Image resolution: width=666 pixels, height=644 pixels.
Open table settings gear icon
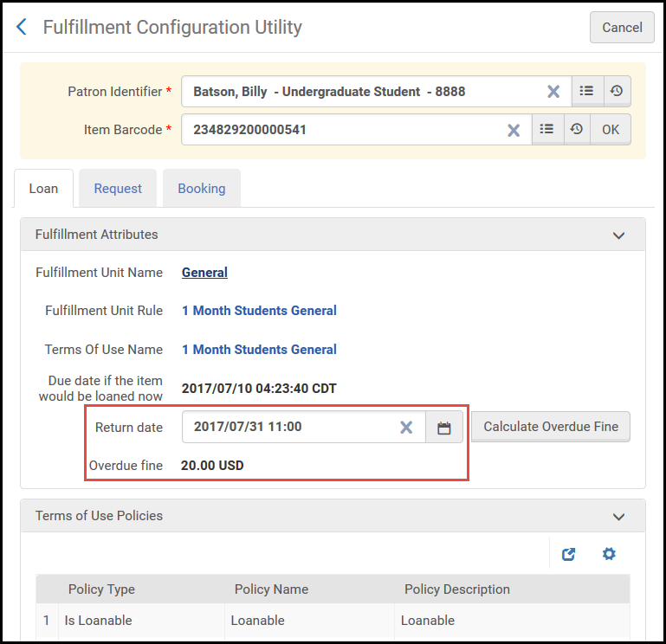(609, 554)
